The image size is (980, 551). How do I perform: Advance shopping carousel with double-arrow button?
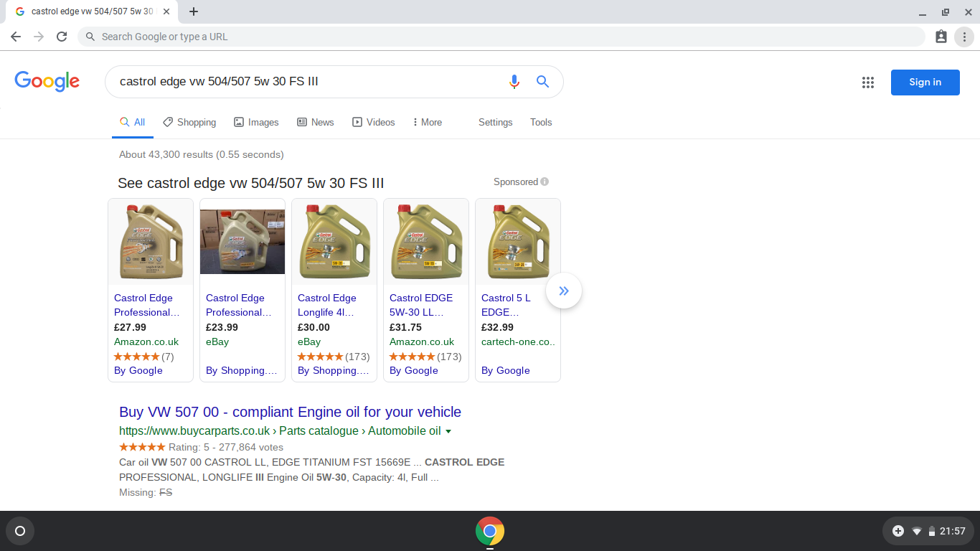[x=564, y=291]
